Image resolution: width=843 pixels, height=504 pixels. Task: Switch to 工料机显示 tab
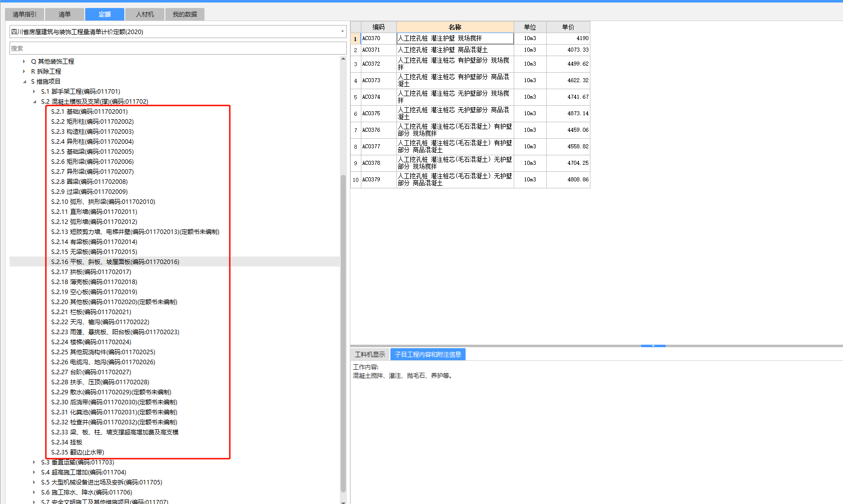pyautogui.click(x=370, y=355)
